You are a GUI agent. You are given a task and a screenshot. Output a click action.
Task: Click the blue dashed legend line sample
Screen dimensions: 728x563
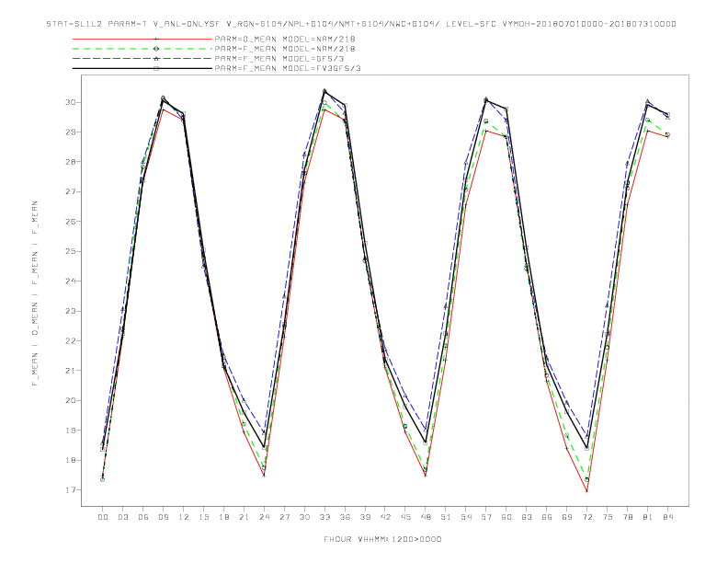point(142,59)
